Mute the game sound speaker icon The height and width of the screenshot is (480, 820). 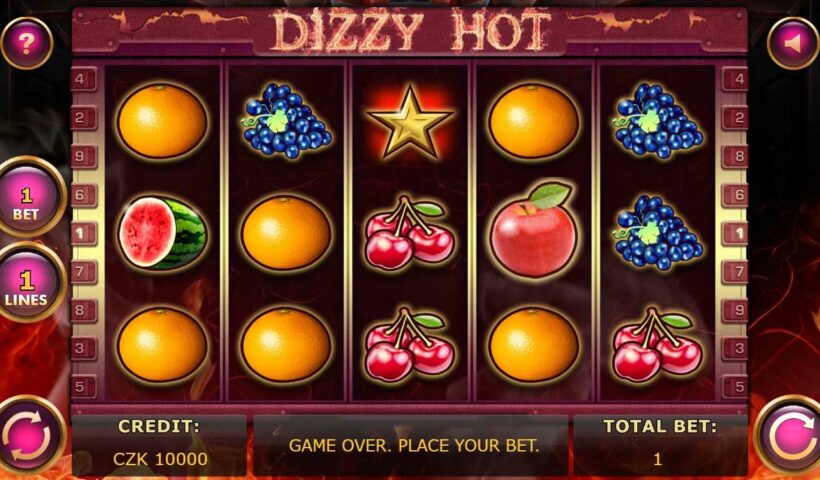pyautogui.click(x=793, y=43)
